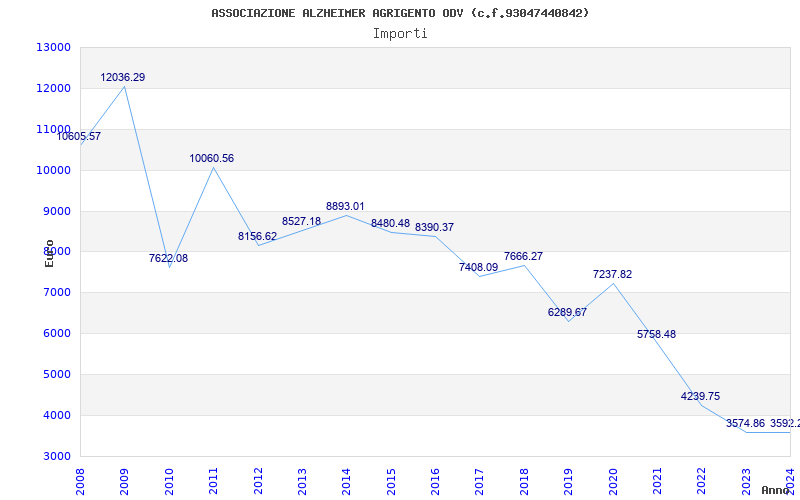Click the data label 10605.57
800x500 pixels.
(x=79, y=137)
